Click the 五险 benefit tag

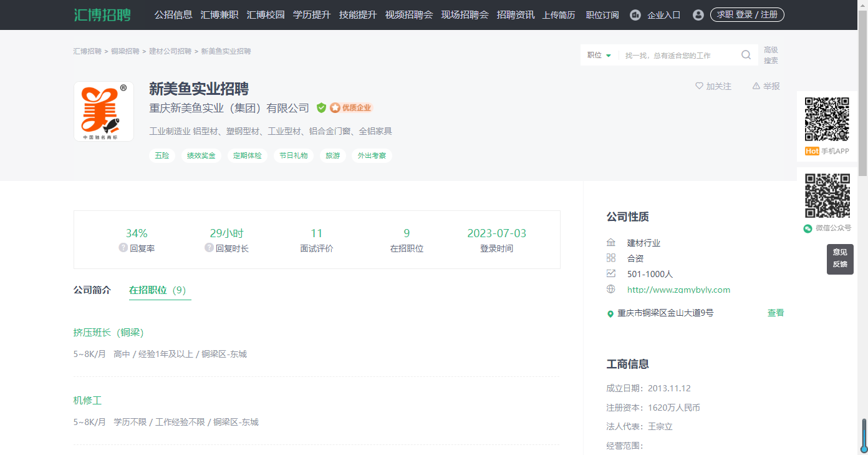tap(162, 155)
